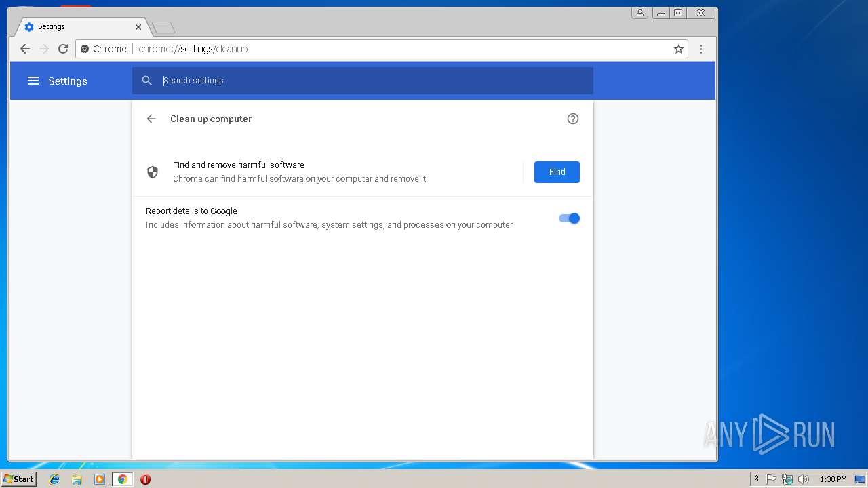
Task: Click the Show desktop button
Action: 861,479
